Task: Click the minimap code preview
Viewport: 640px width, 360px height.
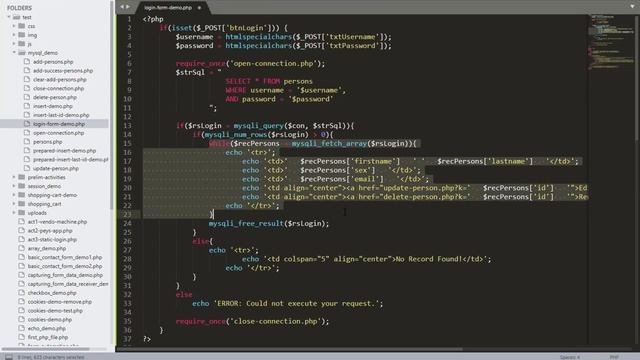Action: coord(611,42)
